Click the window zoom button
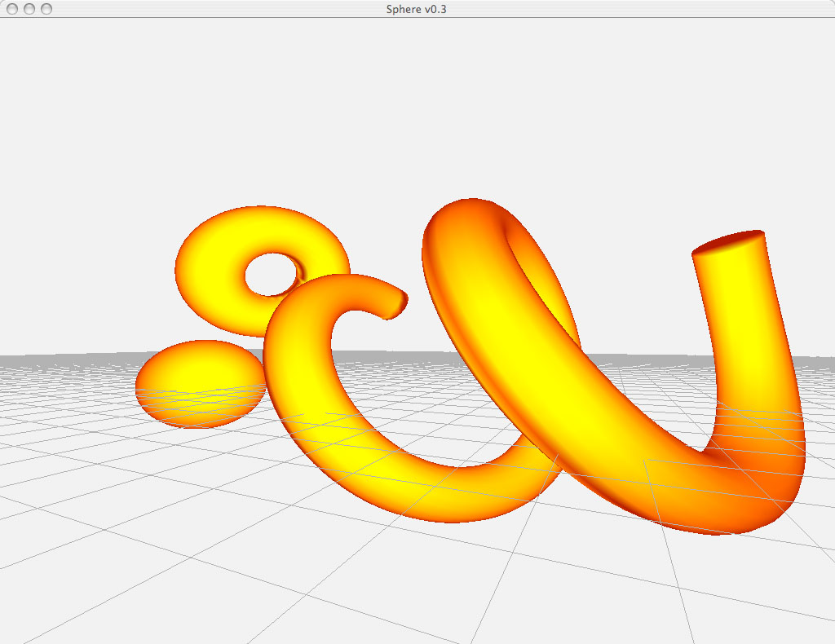Screen dimensions: 835x644 pyautogui.click(x=46, y=9)
